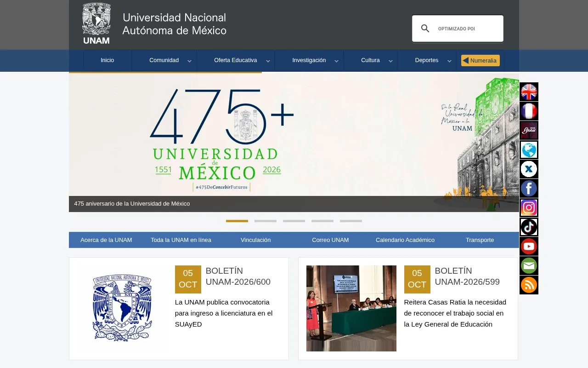Select the fifth carousel slide indicator
This screenshot has width=588, height=368.
pyautogui.click(x=351, y=221)
